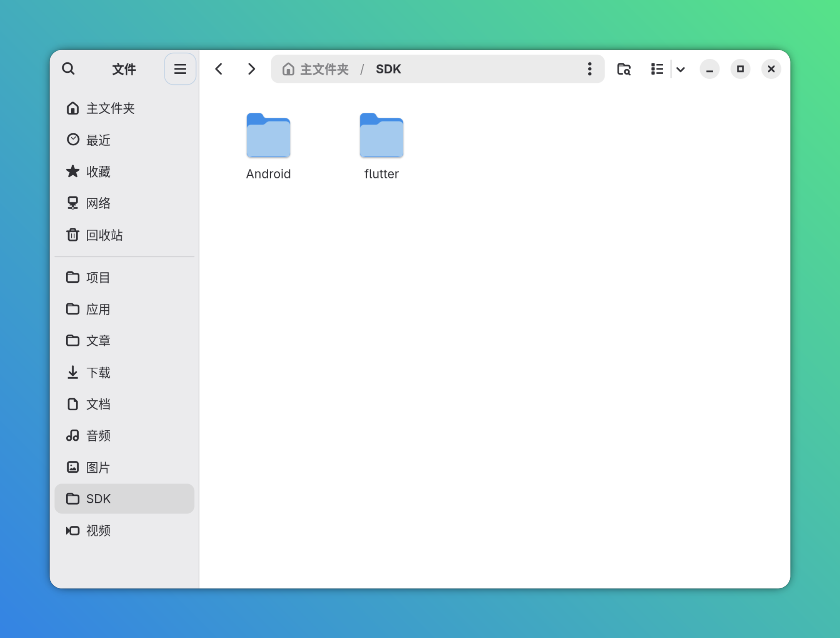The width and height of the screenshot is (840, 638).
Task: Open the 文章 bookmark folder
Action: coord(124,341)
